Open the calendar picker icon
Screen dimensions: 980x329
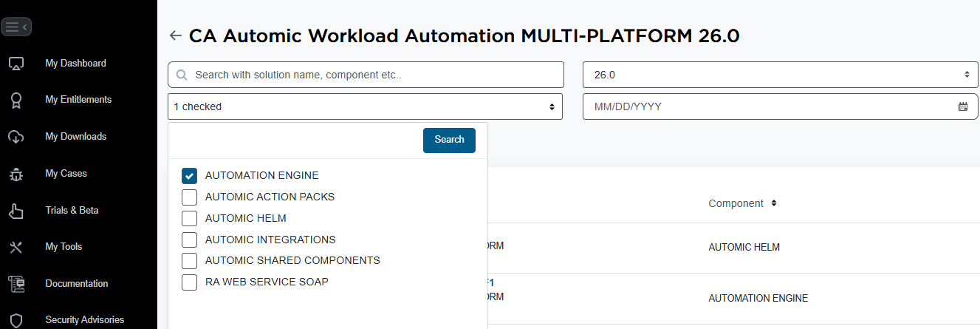coord(963,106)
